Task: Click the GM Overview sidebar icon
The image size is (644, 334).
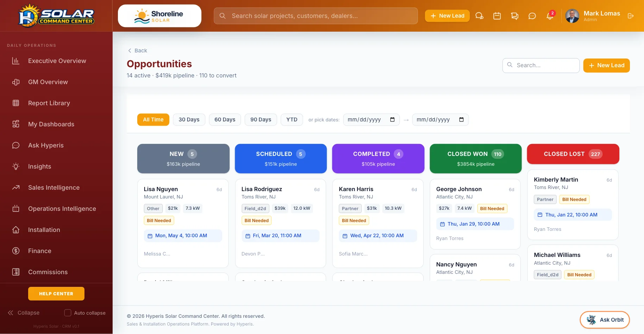Action: [16, 82]
